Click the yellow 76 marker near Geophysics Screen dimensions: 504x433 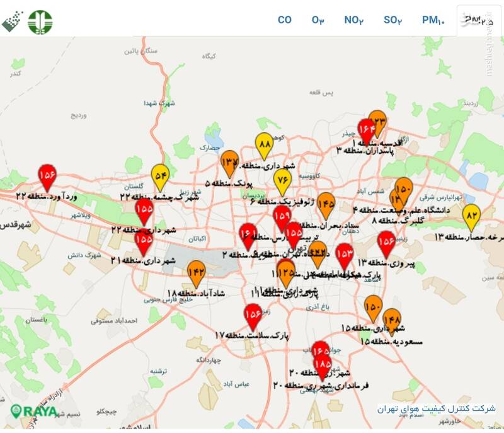click(283, 180)
